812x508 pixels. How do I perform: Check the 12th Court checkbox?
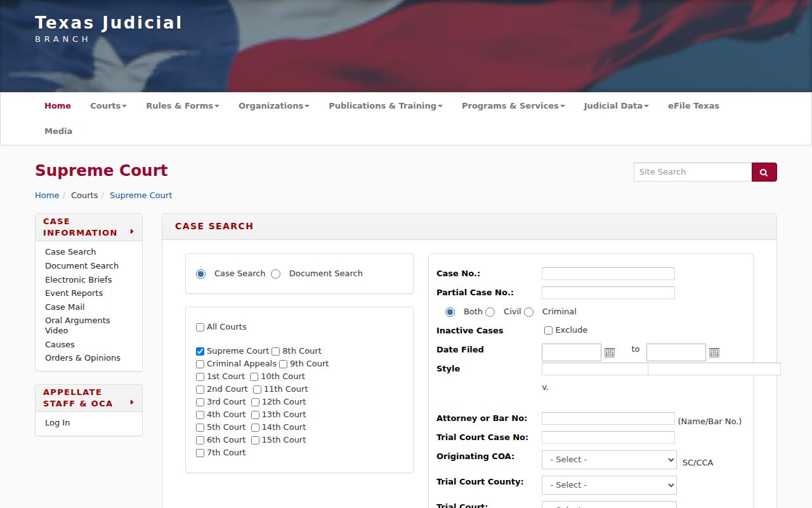255,402
